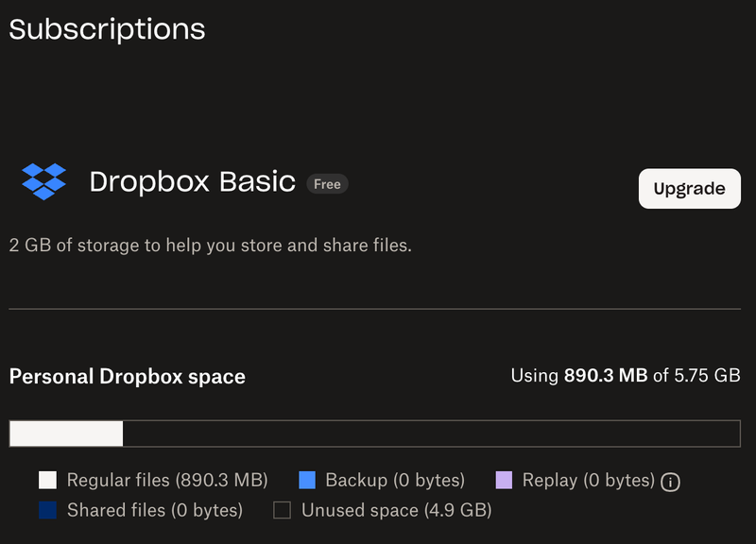This screenshot has width=756, height=544.
Task: Select the dark blue Shared files swatch
Action: coord(47,510)
